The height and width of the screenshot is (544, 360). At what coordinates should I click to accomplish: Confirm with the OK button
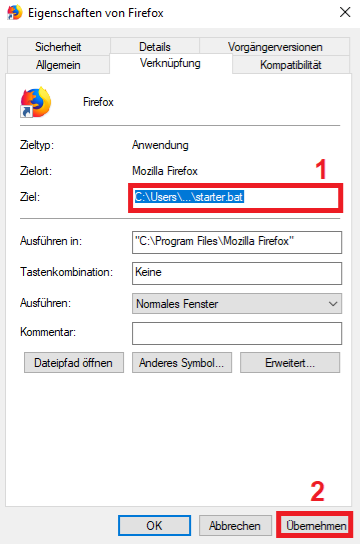pyautogui.click(x=154, y=526)
